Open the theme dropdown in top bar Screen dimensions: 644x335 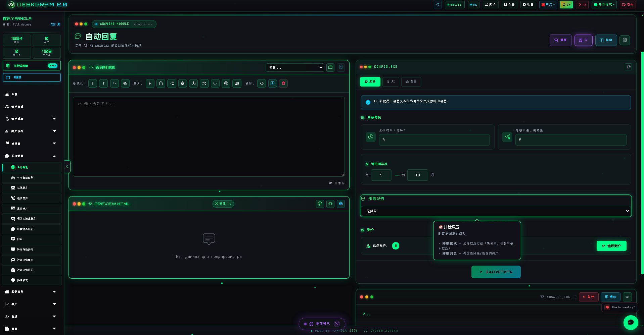pos(604,5)
